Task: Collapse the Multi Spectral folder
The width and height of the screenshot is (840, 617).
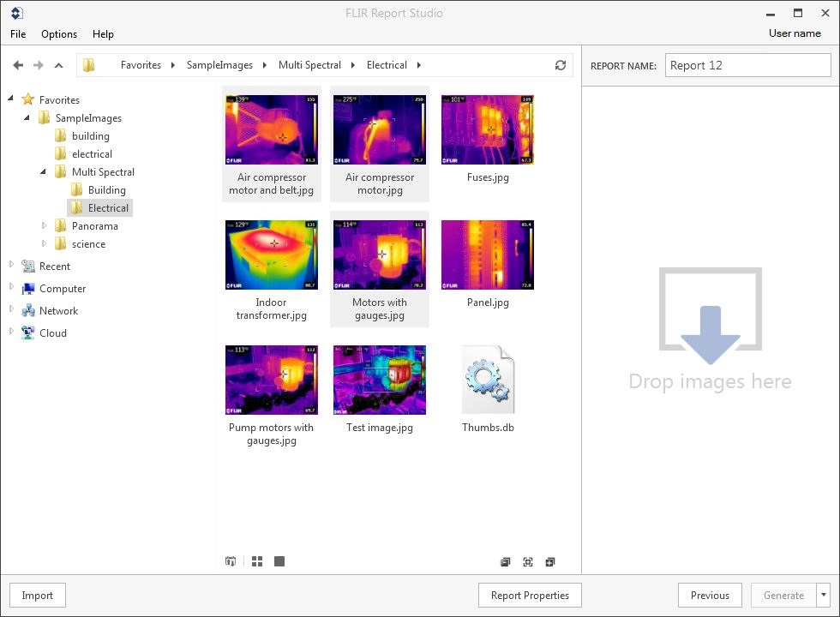Action: tap(44, 172)
